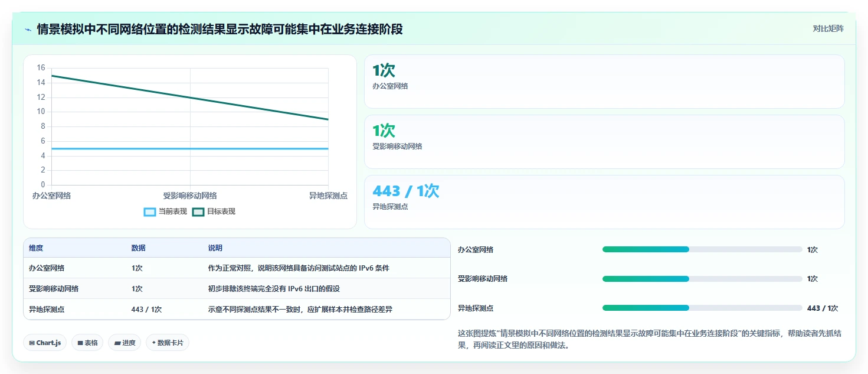Viewport: 868px width, 374px height.
Task: Click the 维度 table column header
Action: click(x=36, y=248)
